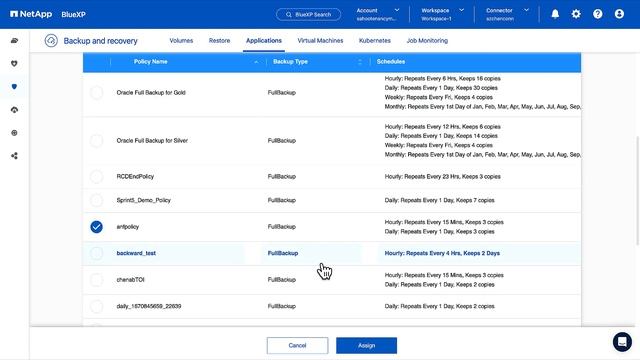This screenshot has height=360, width=640.
Task: Click the Sprint5_Demo_Policy daily schedule text
Action: coord(439,200)
